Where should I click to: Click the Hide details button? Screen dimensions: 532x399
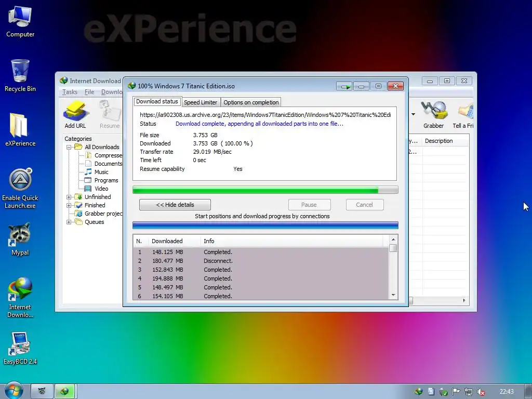(175, 205)
